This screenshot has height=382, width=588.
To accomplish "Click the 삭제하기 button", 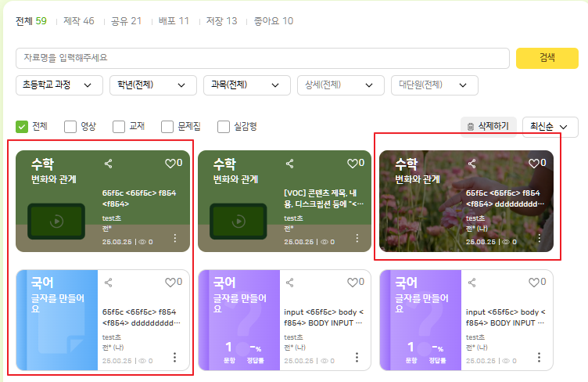I will [x=488, y=126].
